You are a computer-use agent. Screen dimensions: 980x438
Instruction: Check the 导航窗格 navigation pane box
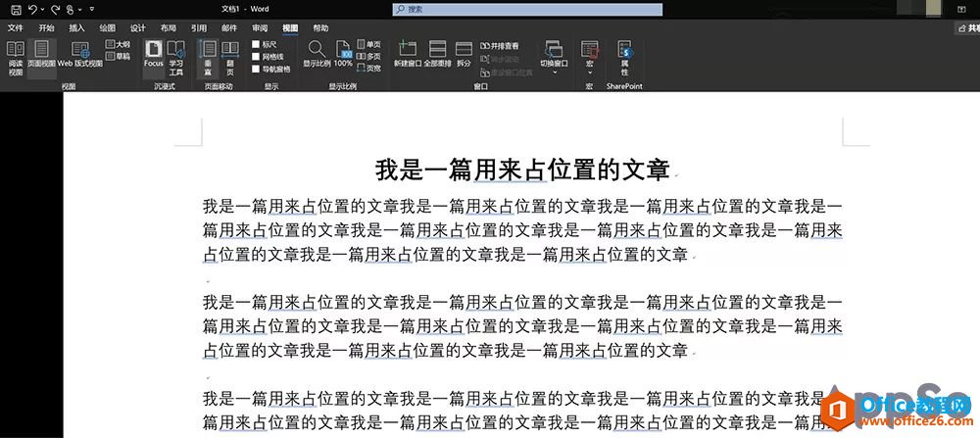257,70
